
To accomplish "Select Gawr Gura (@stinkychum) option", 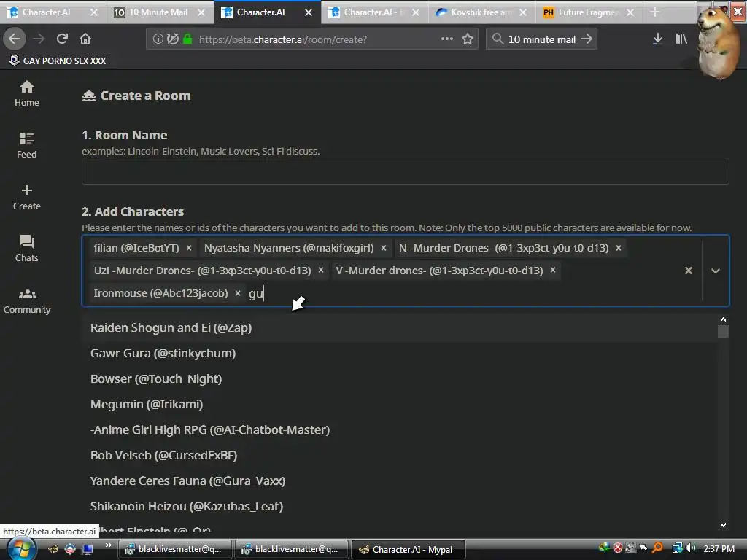I will (x=399, y=354).
